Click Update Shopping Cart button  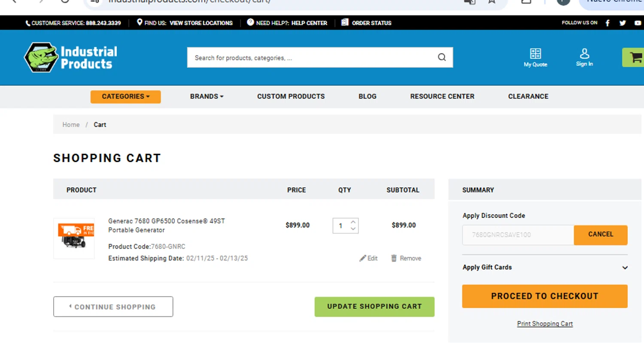click(x=374, y=307)
